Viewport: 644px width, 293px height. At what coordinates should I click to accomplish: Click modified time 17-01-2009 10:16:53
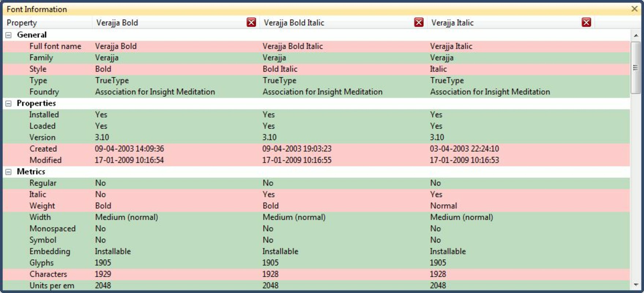[x=464, y=160]
